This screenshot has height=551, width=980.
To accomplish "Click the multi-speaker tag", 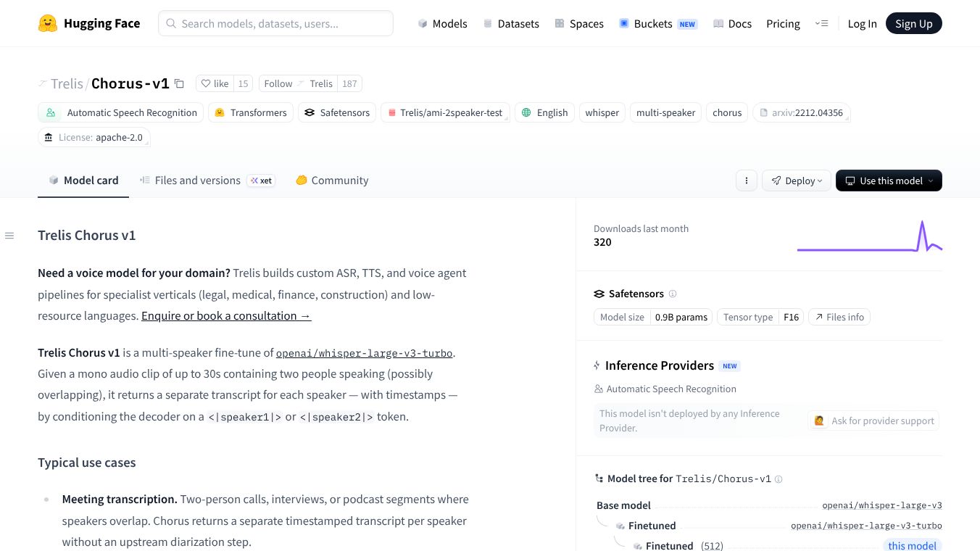I will (x=666, y=112).
